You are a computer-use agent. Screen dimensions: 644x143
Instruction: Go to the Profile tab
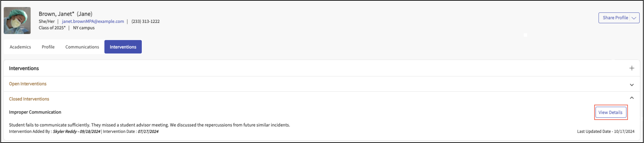pyautogui.click(x=48, y=47)
